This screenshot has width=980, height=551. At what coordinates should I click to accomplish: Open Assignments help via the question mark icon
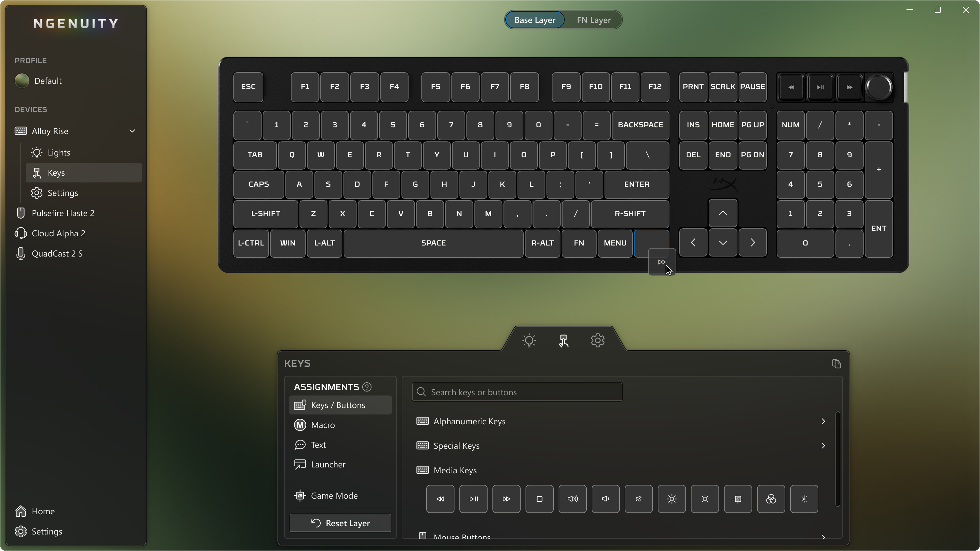point(367,387)
